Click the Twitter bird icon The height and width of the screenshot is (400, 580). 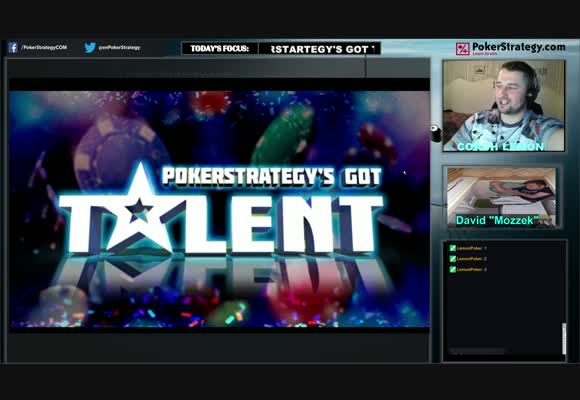point(90,47)
